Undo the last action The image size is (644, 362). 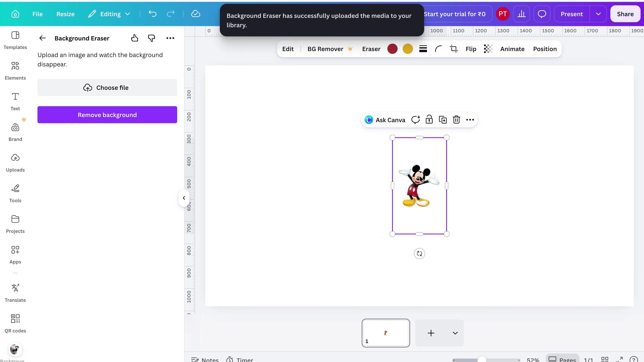(152, 14)
